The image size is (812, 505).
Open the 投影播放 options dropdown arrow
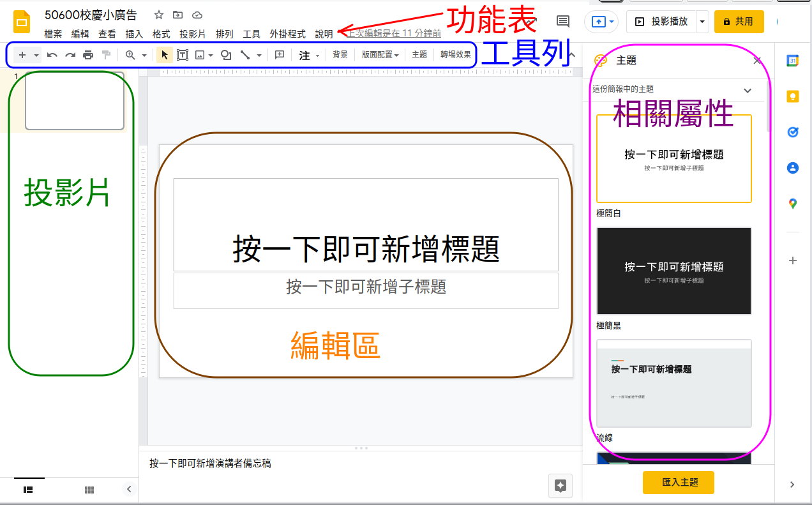click(x=702, y=22)
